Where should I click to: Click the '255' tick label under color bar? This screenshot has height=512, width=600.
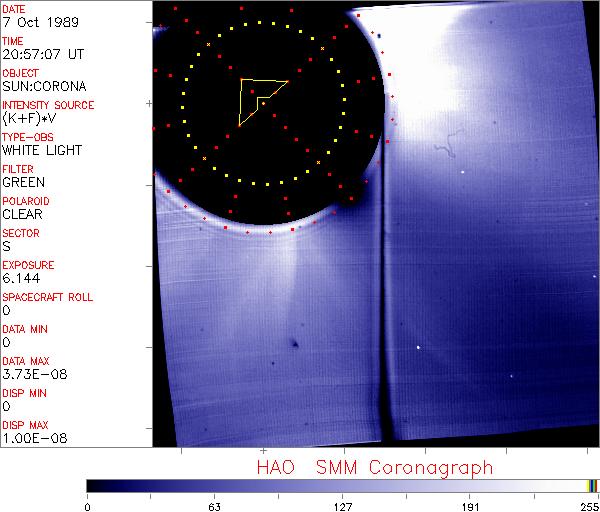coord(587,505)
